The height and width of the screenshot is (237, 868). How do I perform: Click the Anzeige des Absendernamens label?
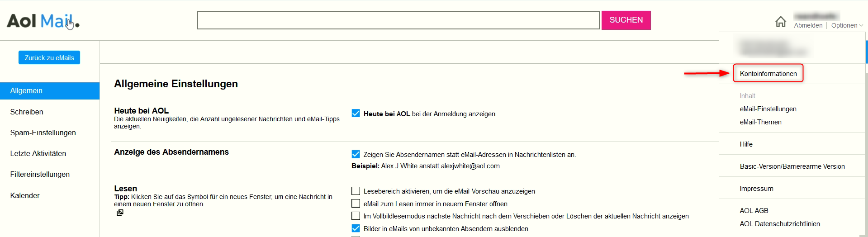coord(171,152)
